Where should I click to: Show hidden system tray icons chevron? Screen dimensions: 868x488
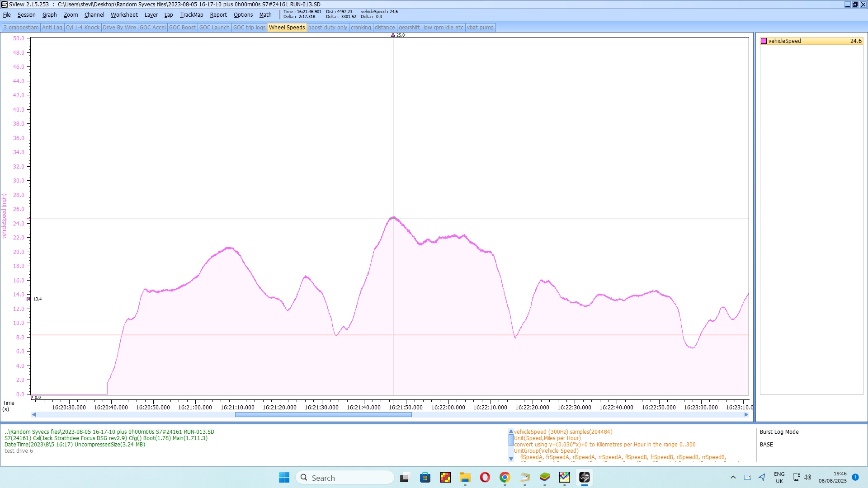(x=733, y=477)
